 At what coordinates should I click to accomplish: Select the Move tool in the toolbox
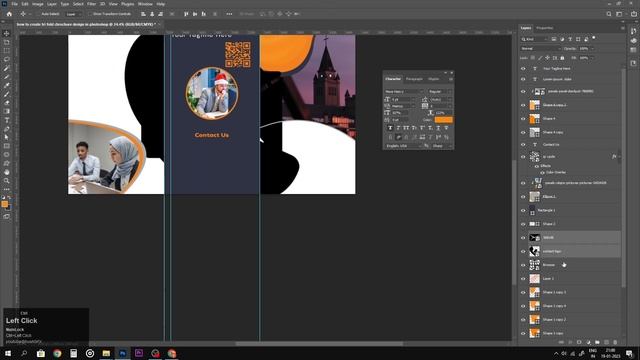point(7,33)
